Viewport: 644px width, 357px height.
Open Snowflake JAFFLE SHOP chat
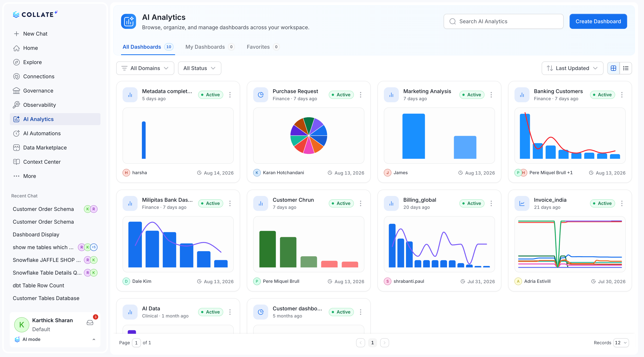(x=47, y=260)
